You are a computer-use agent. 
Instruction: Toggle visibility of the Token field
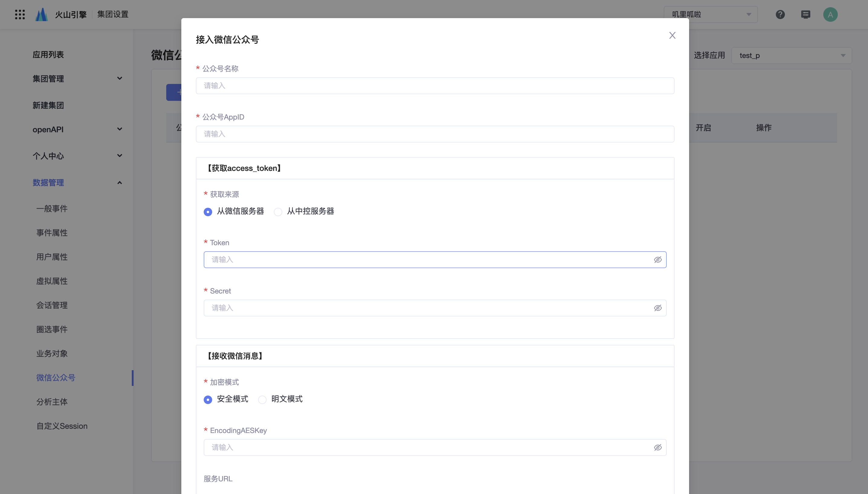[x=658, y=260]
